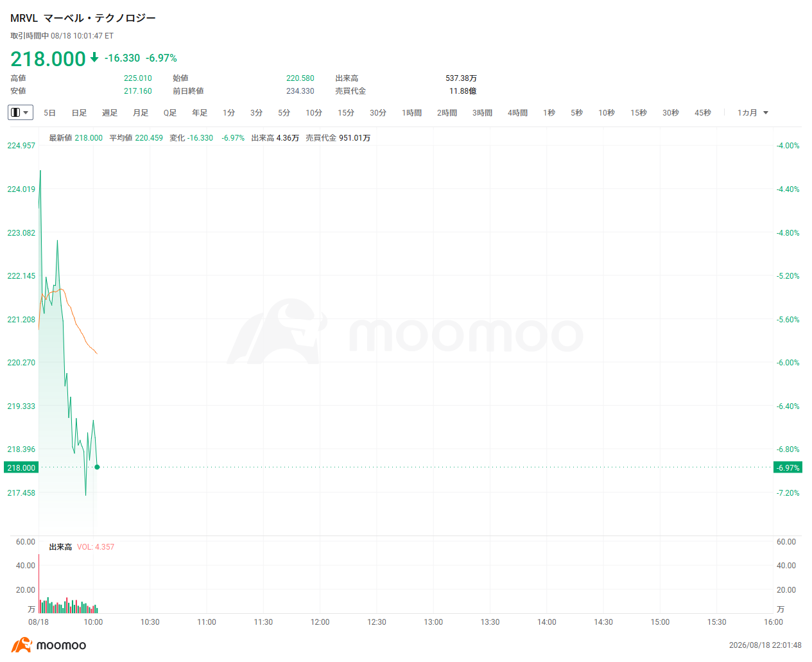Click the green 218.000 price label on axis
This screenshot has height=662, width=812.
[21, 467]
